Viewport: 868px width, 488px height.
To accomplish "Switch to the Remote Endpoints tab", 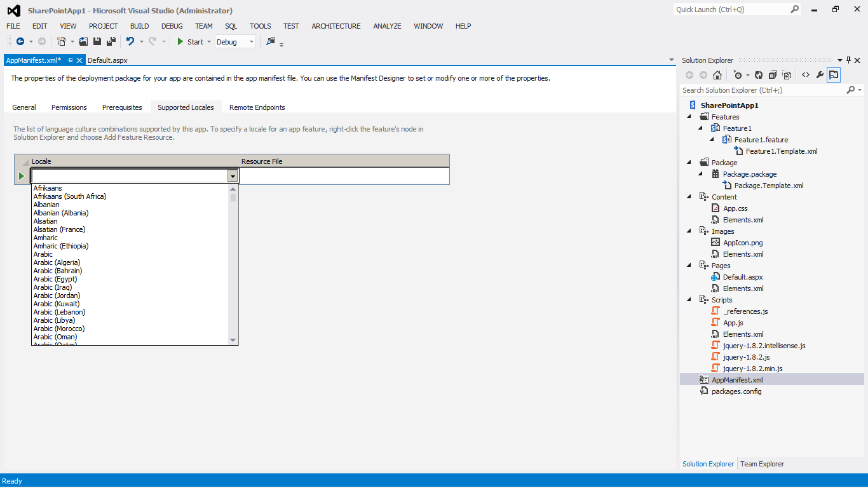I will pos(257,107).
